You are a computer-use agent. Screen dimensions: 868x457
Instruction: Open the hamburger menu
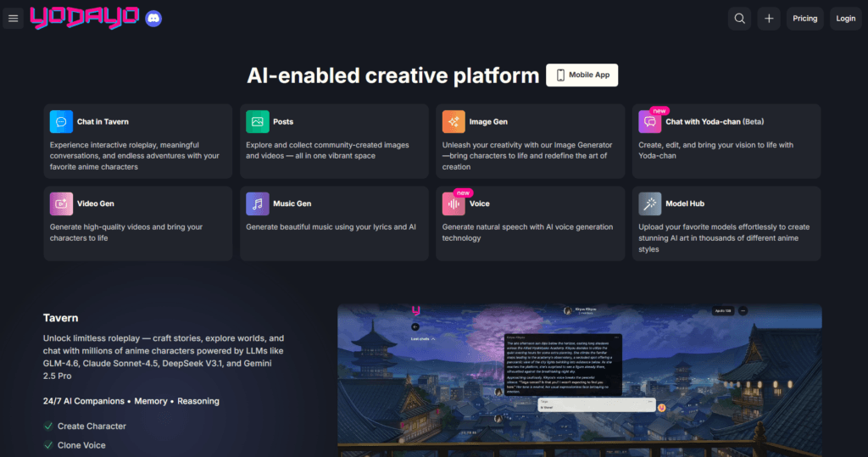pyautogui.click(x=14, y=19)
